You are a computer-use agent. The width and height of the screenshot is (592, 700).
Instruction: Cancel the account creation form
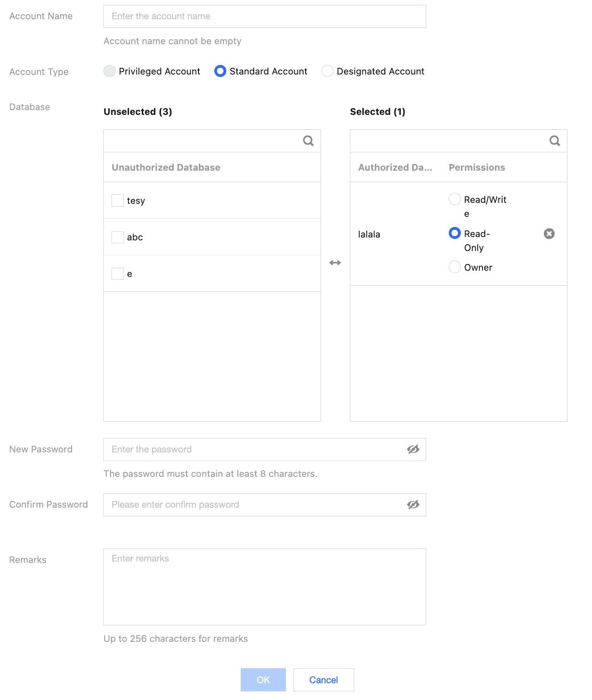pos(323,680)
